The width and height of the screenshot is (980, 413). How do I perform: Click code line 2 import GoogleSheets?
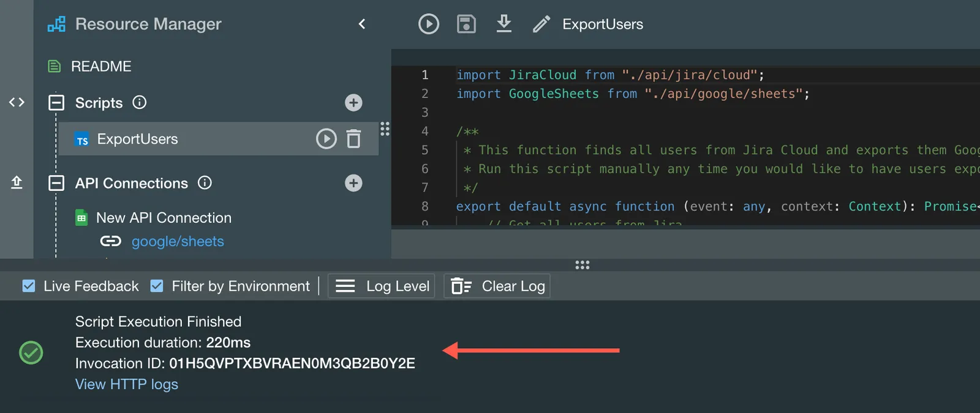click(x=633, y=94)
